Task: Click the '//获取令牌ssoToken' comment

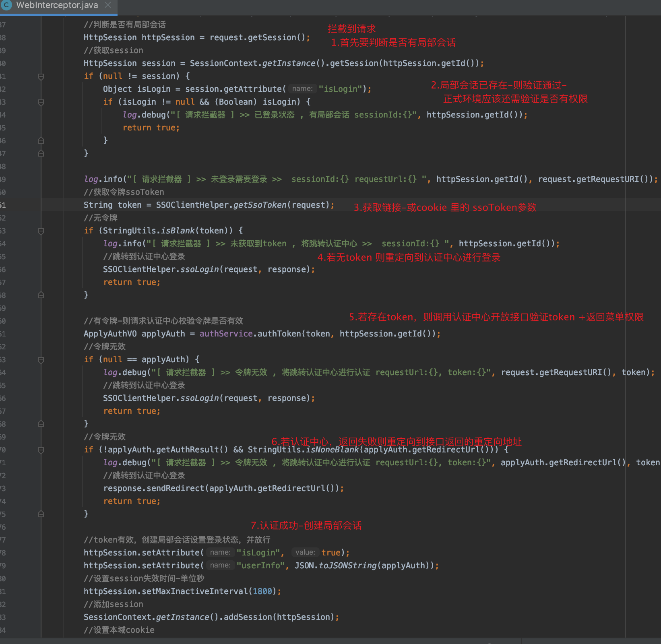Action: 124,192
